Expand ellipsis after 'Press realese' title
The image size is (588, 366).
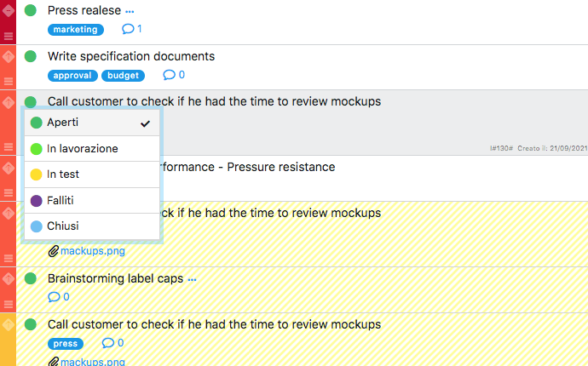(130, 12)
